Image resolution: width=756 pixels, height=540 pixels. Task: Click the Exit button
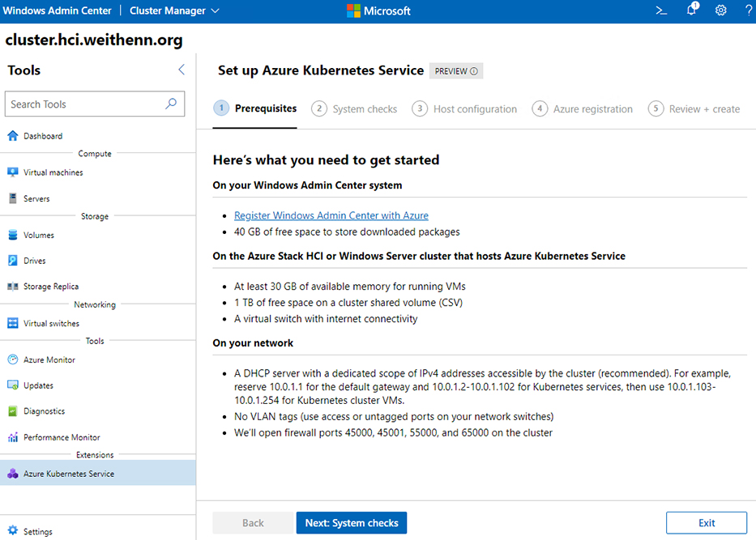tap(707, 523)
